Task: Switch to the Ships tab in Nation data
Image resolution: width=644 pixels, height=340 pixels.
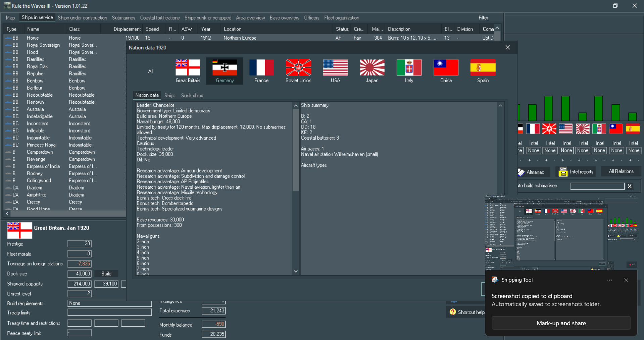Action: coord(169,95)
